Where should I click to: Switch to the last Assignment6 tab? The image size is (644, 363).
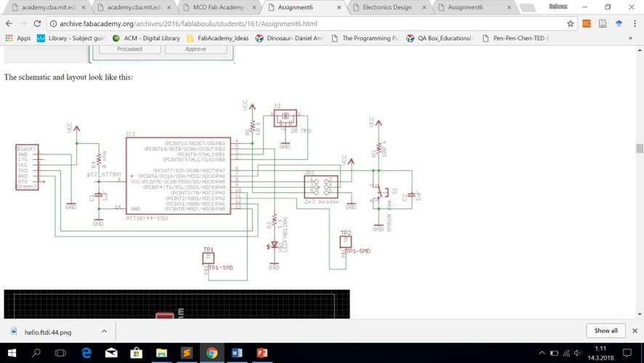(472, 7)
